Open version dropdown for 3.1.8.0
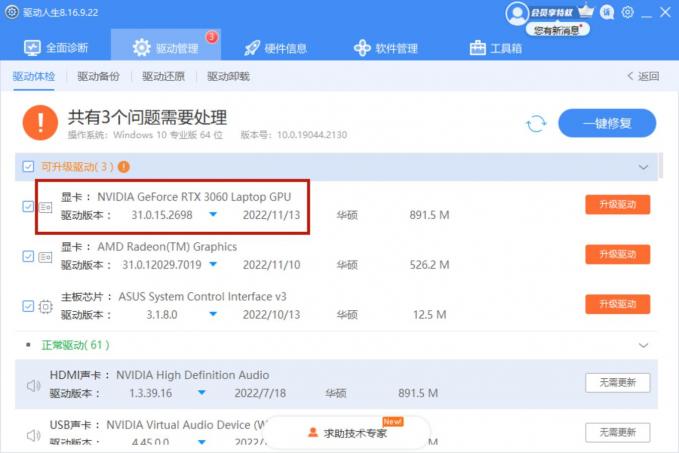 [x=213, y=314]
